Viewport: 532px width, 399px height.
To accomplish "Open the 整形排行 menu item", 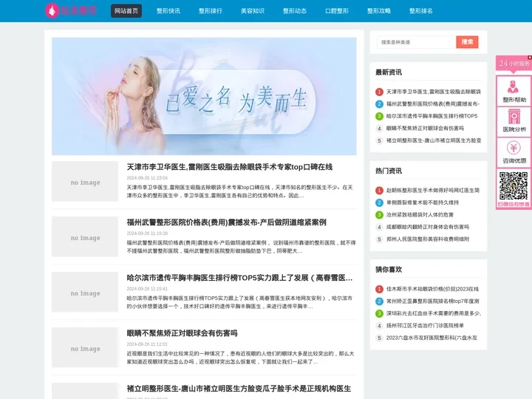I will 211,11.
